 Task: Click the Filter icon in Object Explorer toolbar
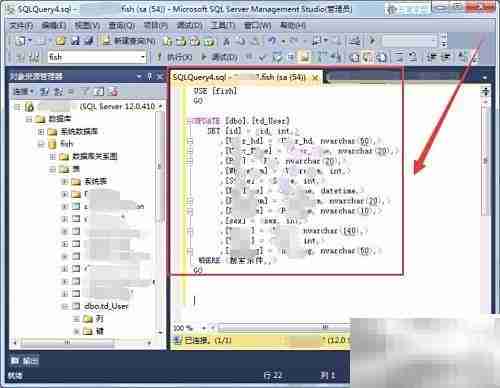86,91
